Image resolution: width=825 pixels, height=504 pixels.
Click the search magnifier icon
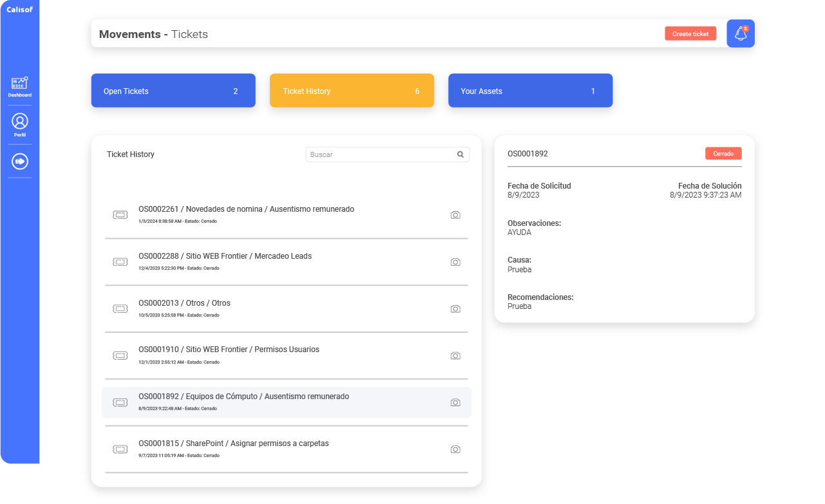460,154
